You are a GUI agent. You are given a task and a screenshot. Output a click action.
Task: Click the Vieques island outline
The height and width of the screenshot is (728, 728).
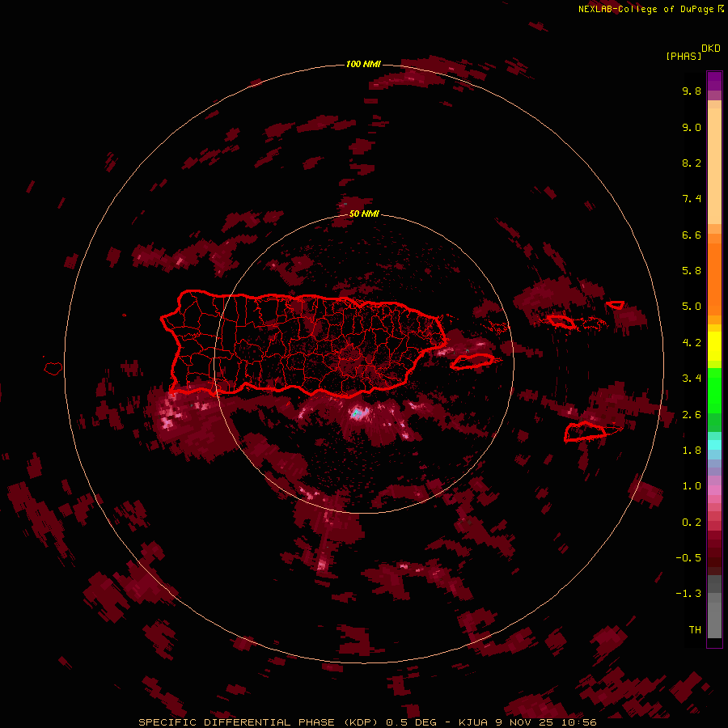(x=472, y=362)
